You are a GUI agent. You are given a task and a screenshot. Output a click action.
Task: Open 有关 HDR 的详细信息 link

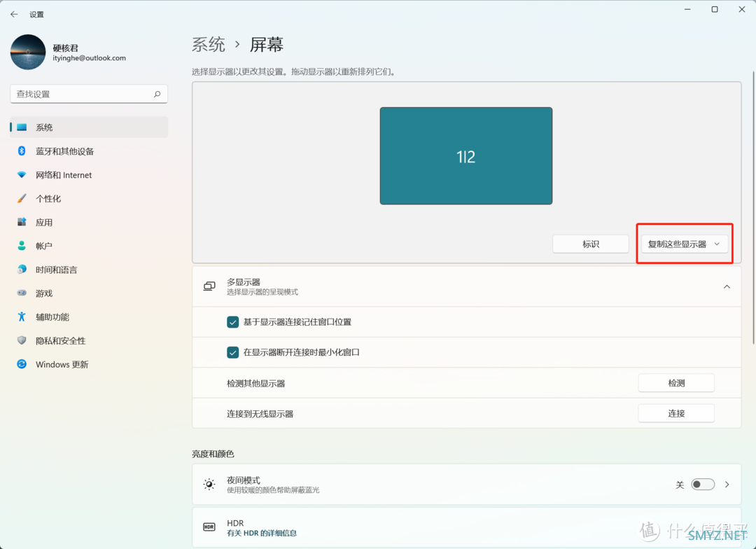tap(262, 533)
